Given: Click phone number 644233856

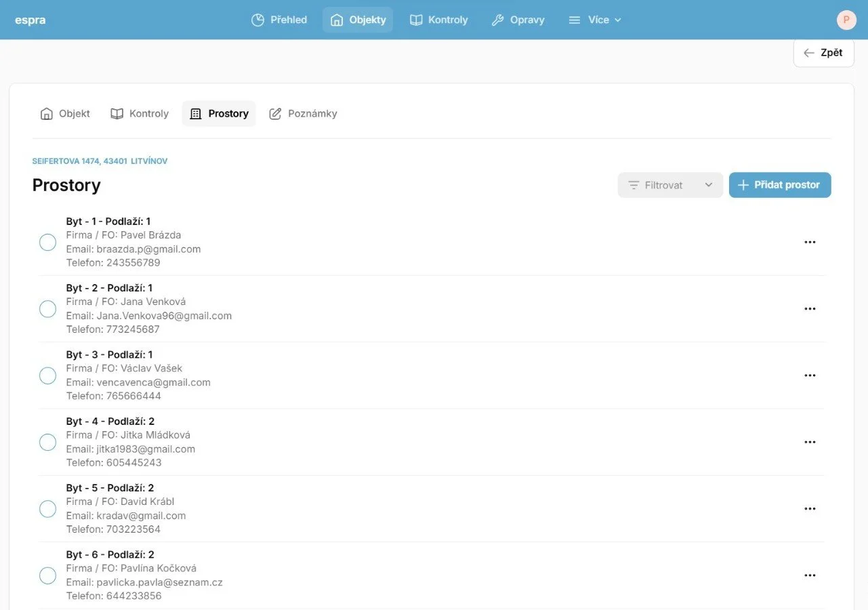Looking at the screenshot, I should (134, 596).
